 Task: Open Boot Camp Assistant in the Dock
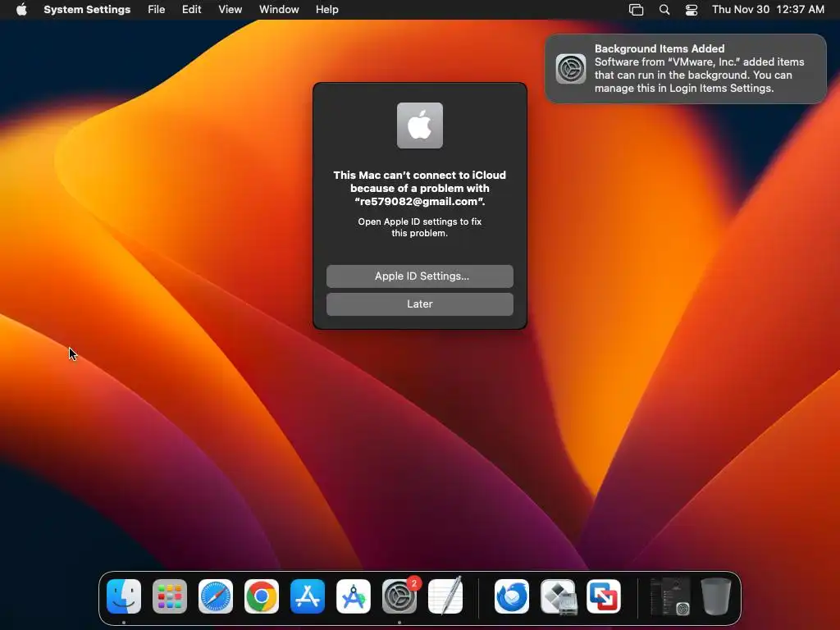558,596
